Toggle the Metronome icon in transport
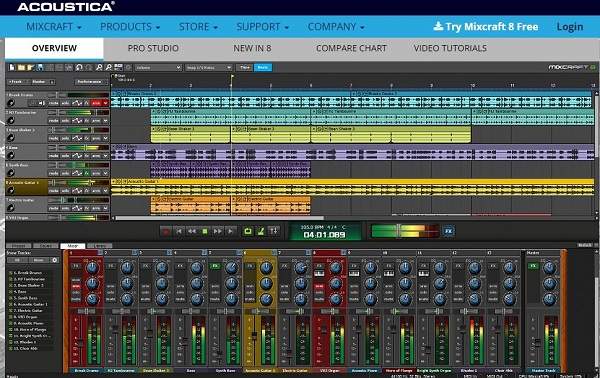Screen dimensions: 600x378 point(261,231)
